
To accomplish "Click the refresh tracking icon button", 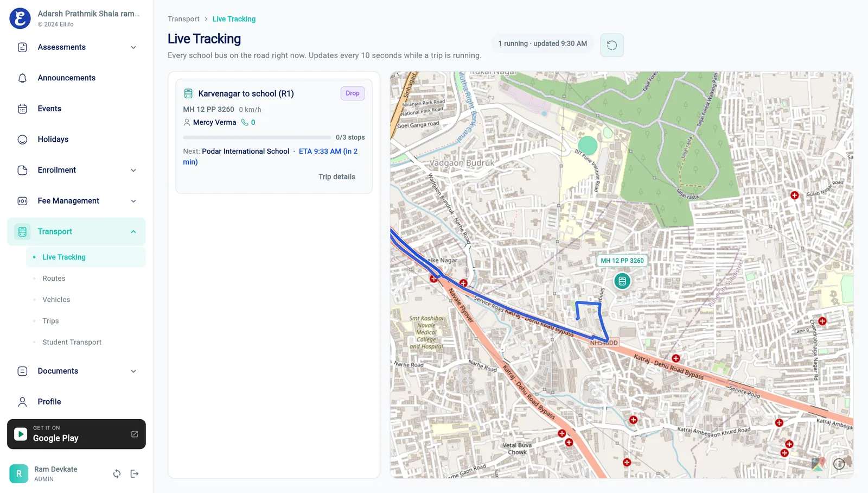I will [x=612, y=45].
